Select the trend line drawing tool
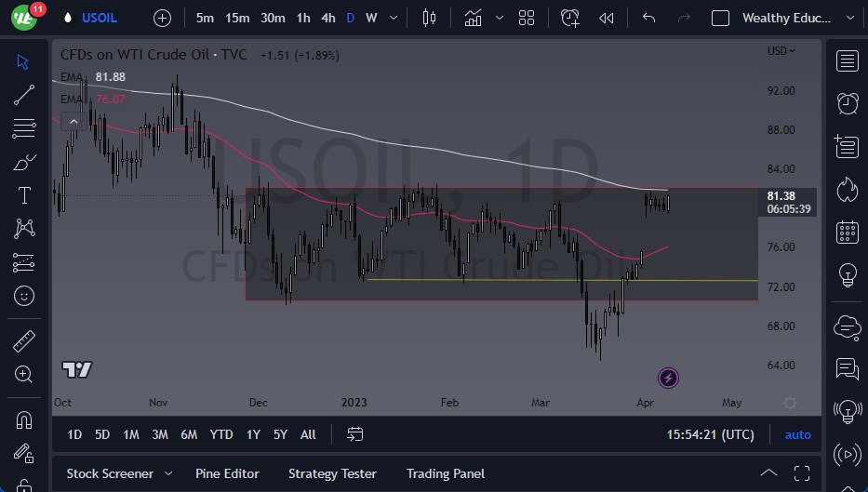The image size is (868, 492). click(24, 94)
